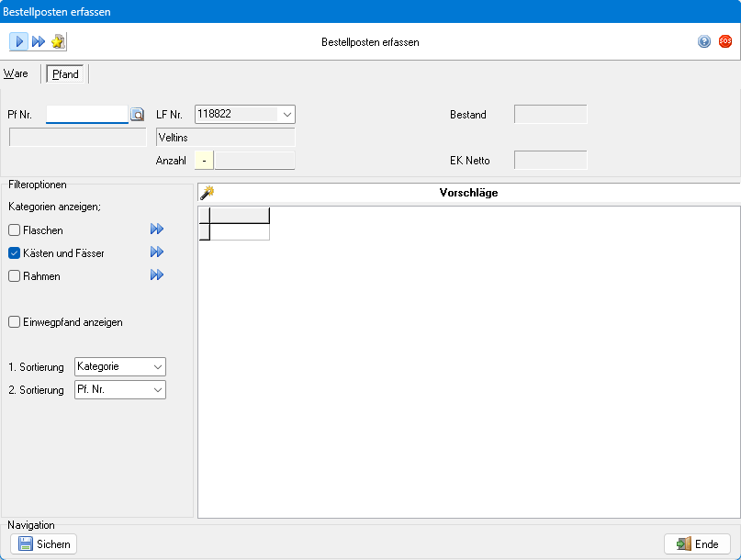Screen dimensions: 741x560
Task: Click double-arrow icon next to Flaschen
Action: [157, 230]
